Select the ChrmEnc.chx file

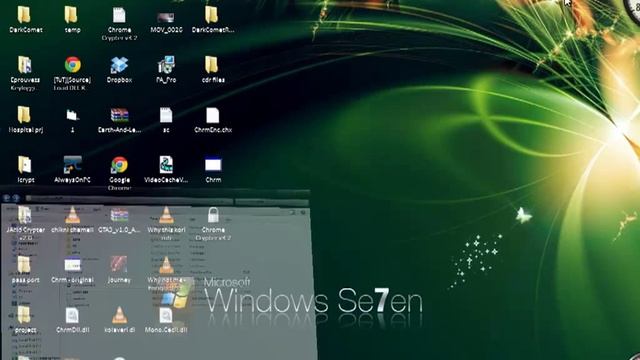213,115
